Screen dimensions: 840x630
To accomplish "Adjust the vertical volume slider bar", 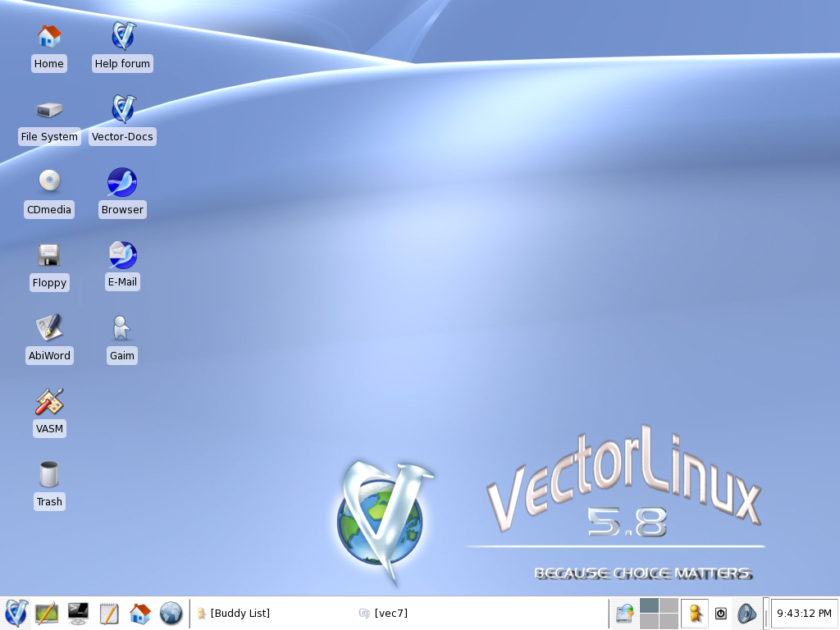I will click(766, 614).
